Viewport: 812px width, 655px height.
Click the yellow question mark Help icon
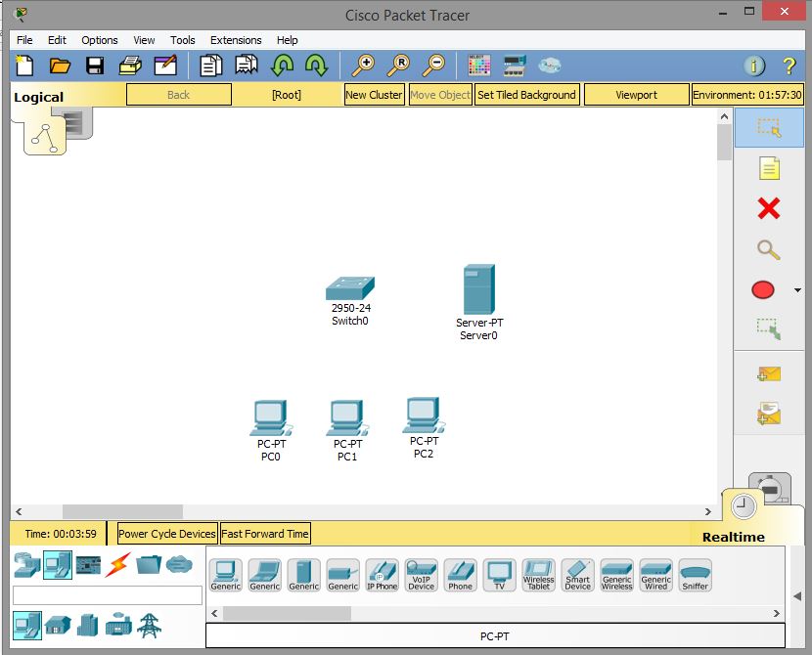789,65
